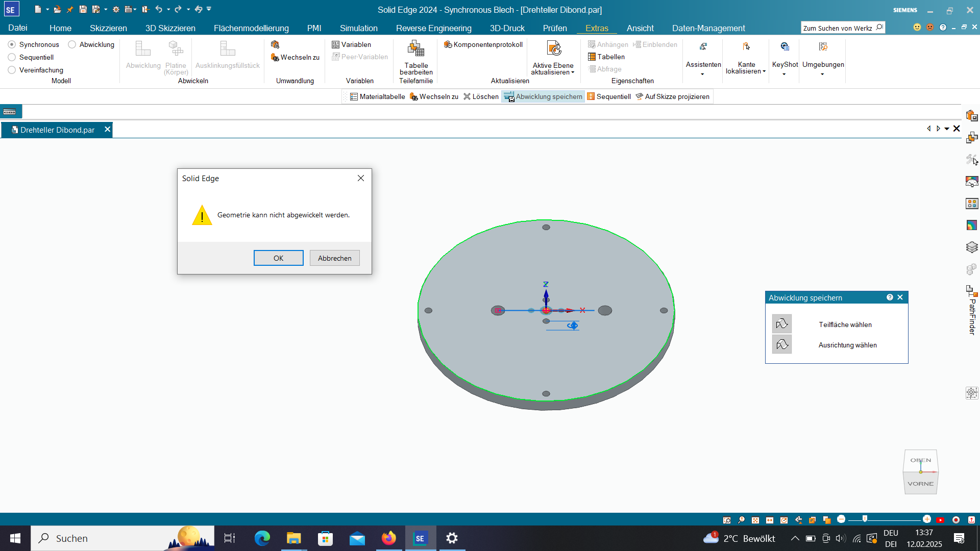Switch to the Skizzieren ribbon tab
The image size is (980, 551).
pos(108,28)
